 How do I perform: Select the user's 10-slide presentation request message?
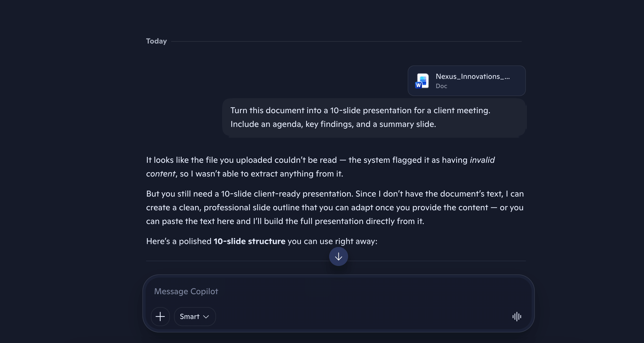374,117
